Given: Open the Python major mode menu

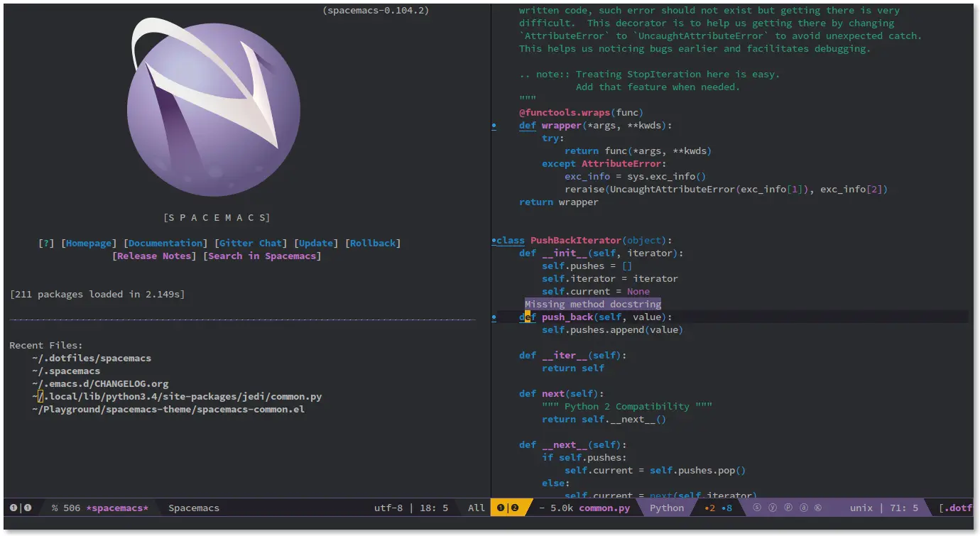Looking at the screenshot, I should [667, 508].
